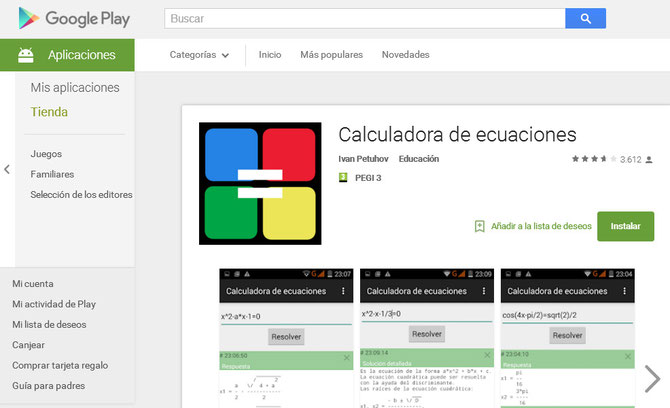Viewport: 670px width, 408px height.
Task: Click the overflow menu in first screenshot
Action: [x=343, y=291]
